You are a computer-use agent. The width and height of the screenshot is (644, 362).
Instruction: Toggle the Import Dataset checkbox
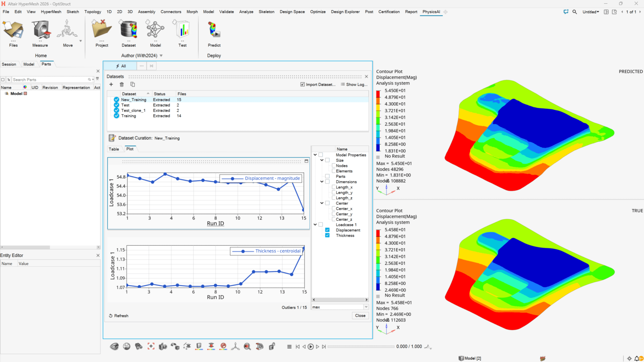[302, 84]
